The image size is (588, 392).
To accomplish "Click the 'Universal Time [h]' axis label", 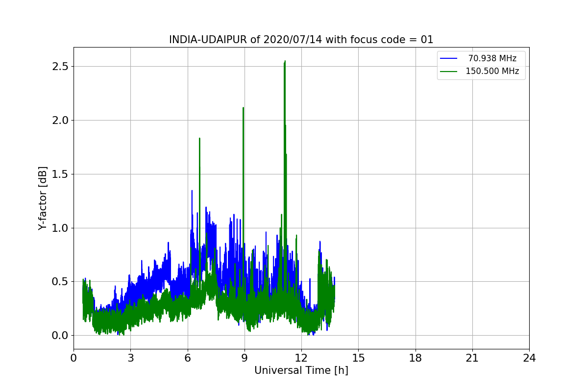I will point(301,371).
